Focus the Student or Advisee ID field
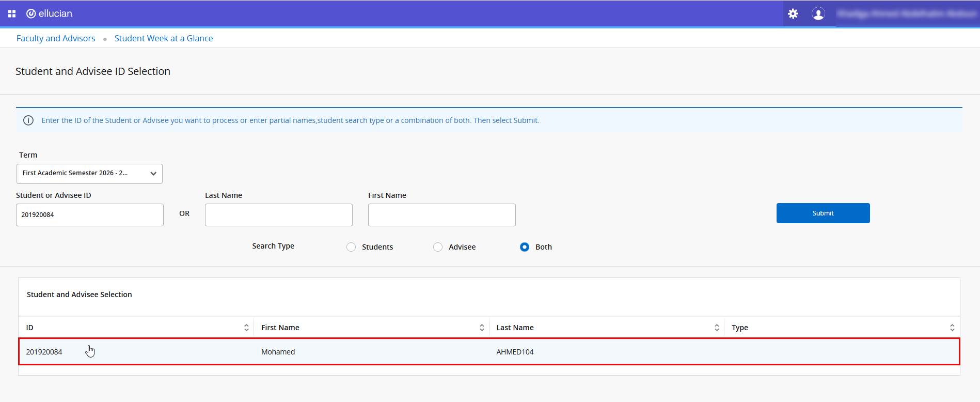 click(90, 215)
